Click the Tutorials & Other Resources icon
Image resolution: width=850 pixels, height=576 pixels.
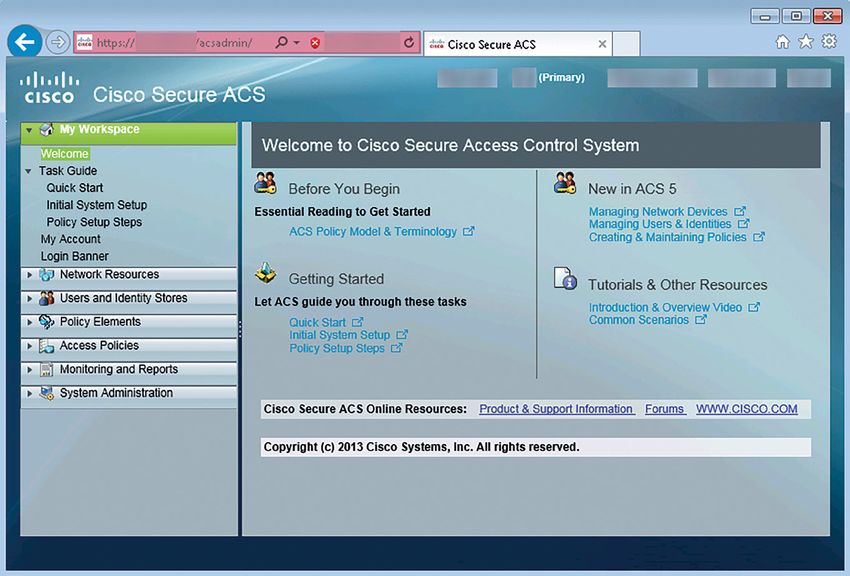[x=565, y=279]
